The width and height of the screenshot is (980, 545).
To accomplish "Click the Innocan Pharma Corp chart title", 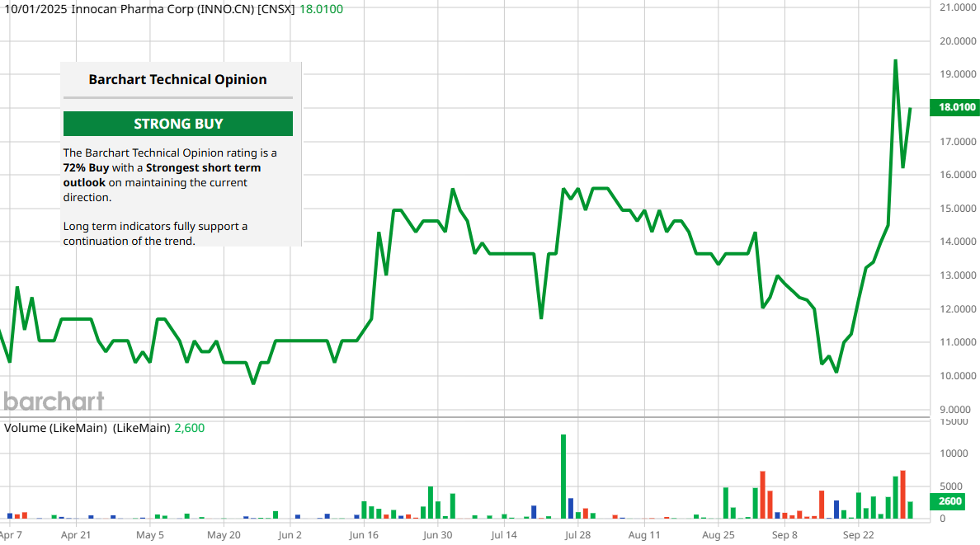I will [x=148, y=9].
